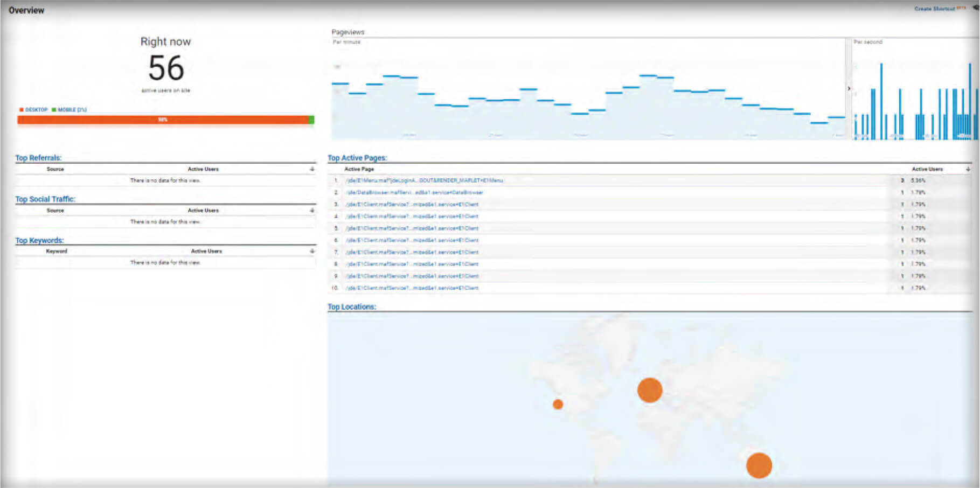Click the small orange bubble on map
The image size is (980, 488).
pyautogui.click(x=558, y=404)
